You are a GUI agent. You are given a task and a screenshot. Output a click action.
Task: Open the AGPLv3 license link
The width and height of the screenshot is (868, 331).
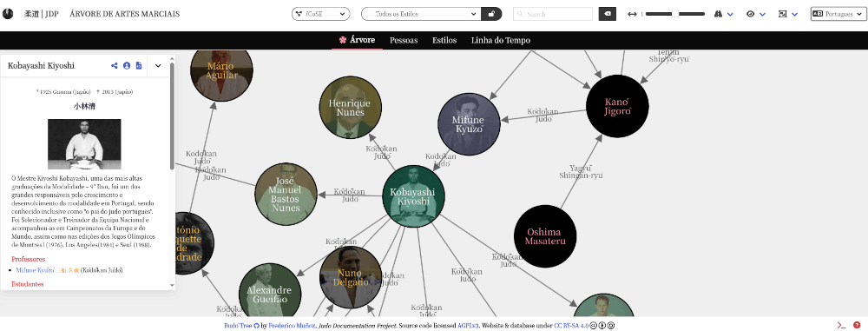pos(468,326)
